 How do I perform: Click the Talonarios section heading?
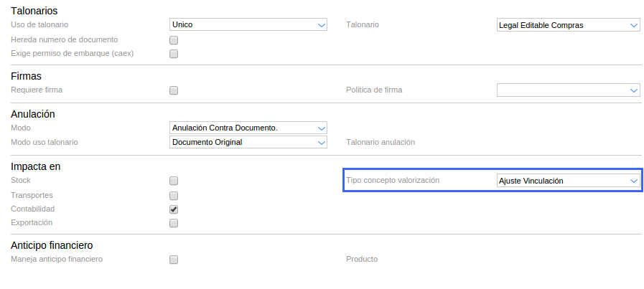point(34,11)
